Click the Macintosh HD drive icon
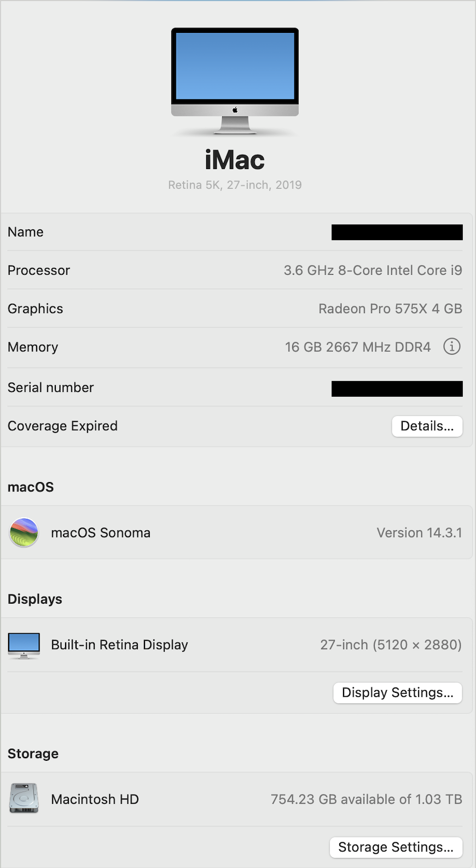The height and width of the screenshot is (868, 476). 24,798
